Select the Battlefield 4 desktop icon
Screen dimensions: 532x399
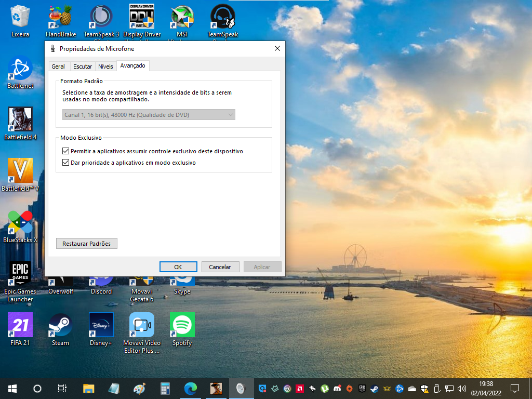tap(20, 124)
